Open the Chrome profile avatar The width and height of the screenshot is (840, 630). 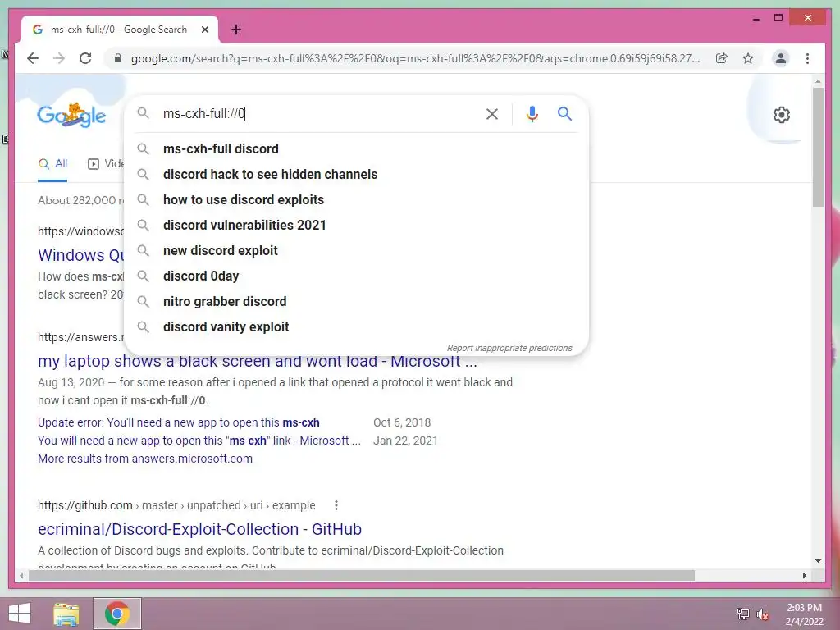(781, 58)
